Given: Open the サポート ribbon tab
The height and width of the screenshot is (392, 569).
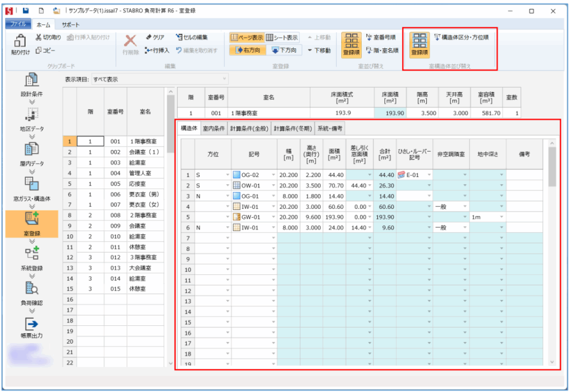Looking at the screenshot, I should coord(70,25).
